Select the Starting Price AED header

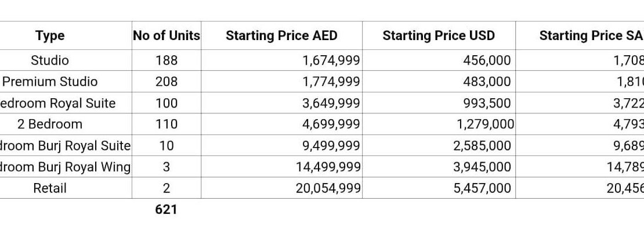coord(281,36)
